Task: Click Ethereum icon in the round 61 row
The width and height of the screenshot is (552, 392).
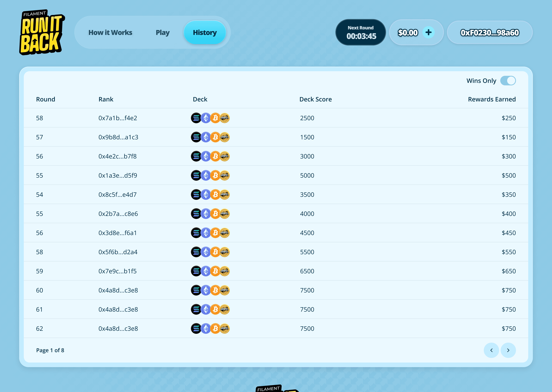Action: point(206,310)
